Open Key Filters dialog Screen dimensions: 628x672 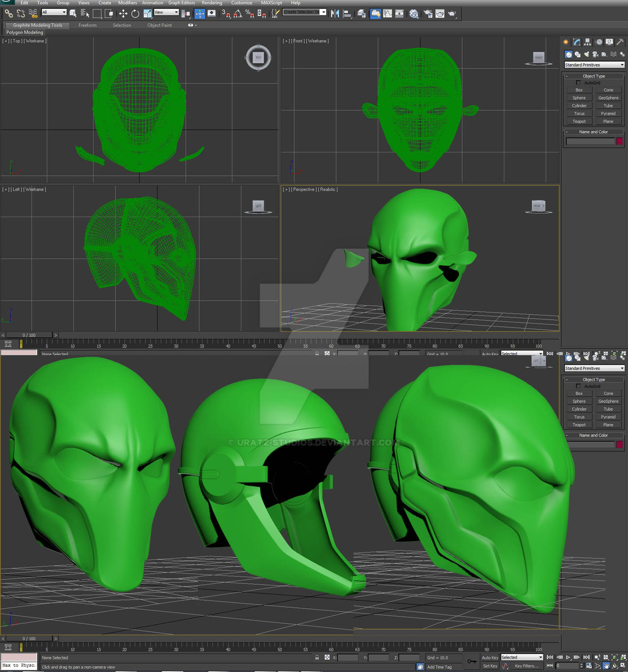(526, 666)
